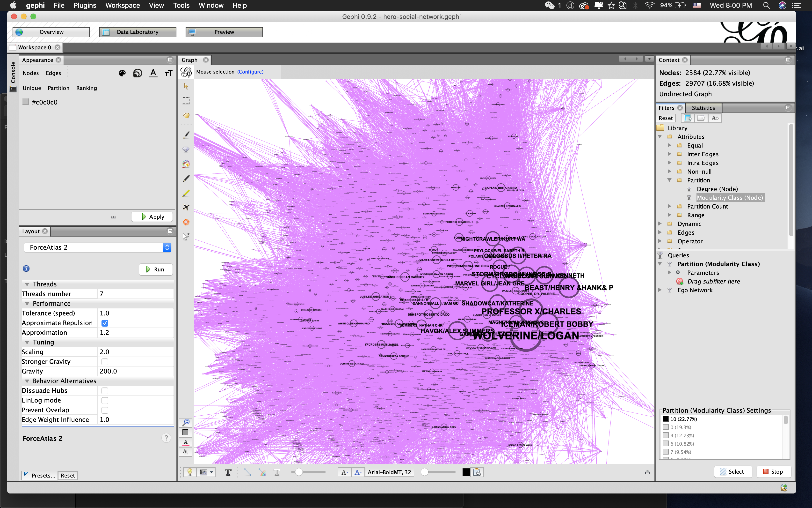Open the Configure link for mouse selection
The height and width of the screenshot is (508, 812).
point(250,72)
